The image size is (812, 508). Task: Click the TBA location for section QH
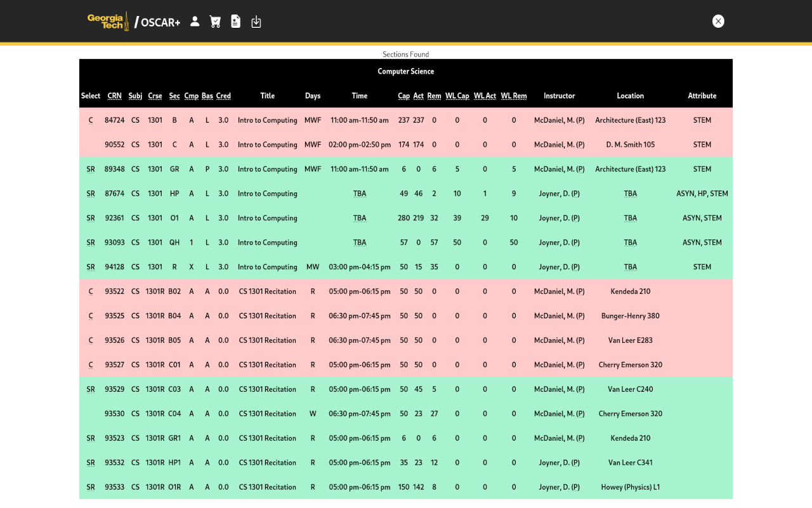pyautogui.click(x=631, y=243)
